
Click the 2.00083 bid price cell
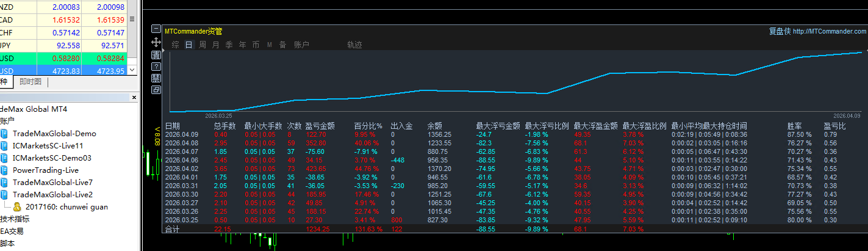[60, 7]
